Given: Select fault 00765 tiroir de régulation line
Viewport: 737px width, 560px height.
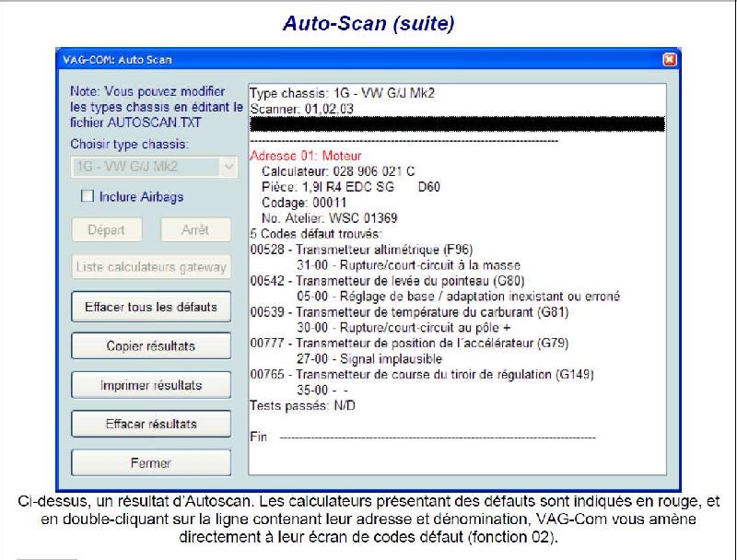Looking at the screenshot, I should 422,375.
